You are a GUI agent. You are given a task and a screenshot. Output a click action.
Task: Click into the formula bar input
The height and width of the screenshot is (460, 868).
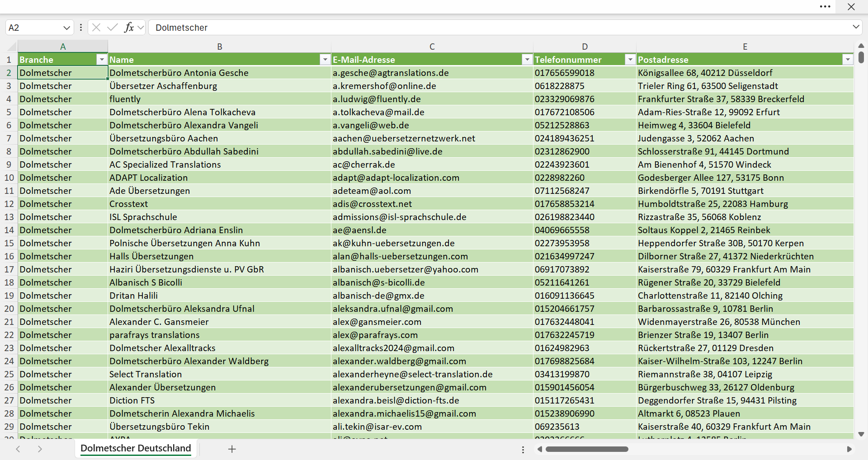pyautogui.click(x=500, y=28)
